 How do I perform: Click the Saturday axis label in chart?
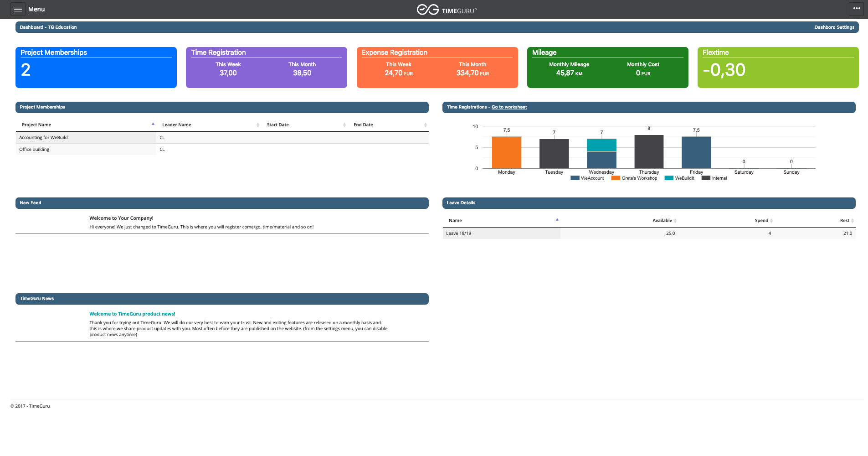coord(744,172)
